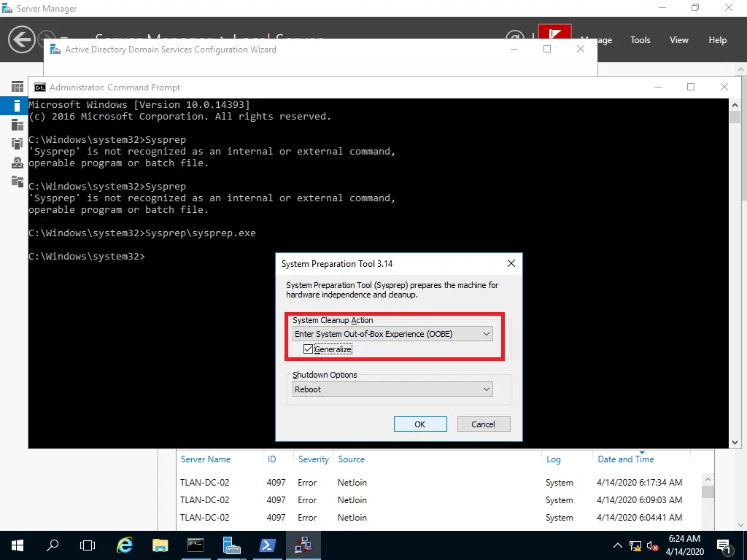Image resolution: width=747 pixels, height=560 pixels.
Task: Click the AD DS Configuration Wizard title icon
Action: coord(55,50)
